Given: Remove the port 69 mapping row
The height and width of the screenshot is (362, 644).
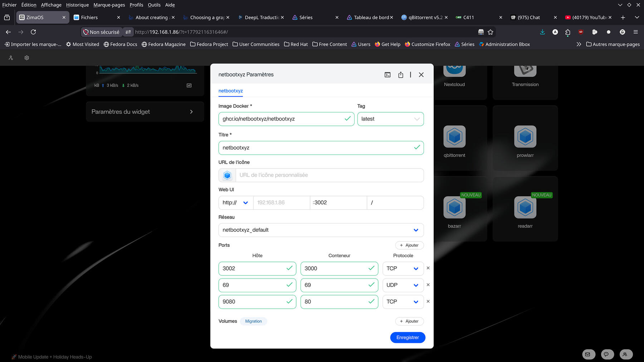Looking at the screenshot, I should point(428,285).
